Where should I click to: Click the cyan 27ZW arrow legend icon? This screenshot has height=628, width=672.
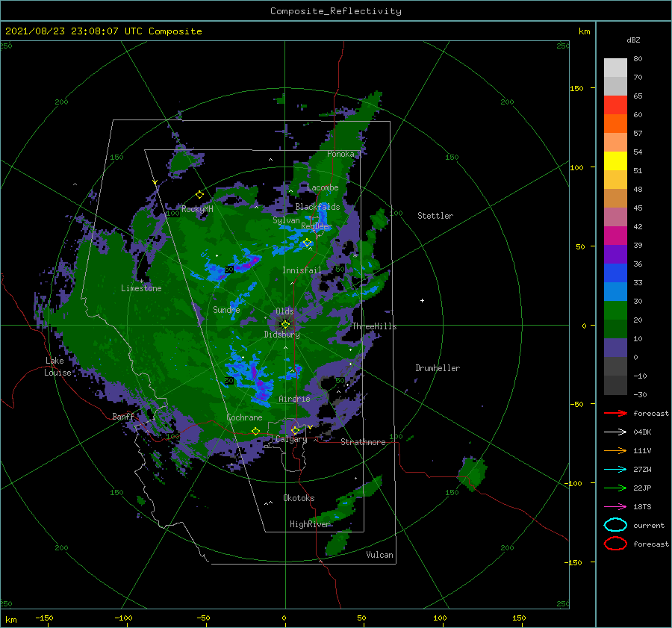point(615,470)
